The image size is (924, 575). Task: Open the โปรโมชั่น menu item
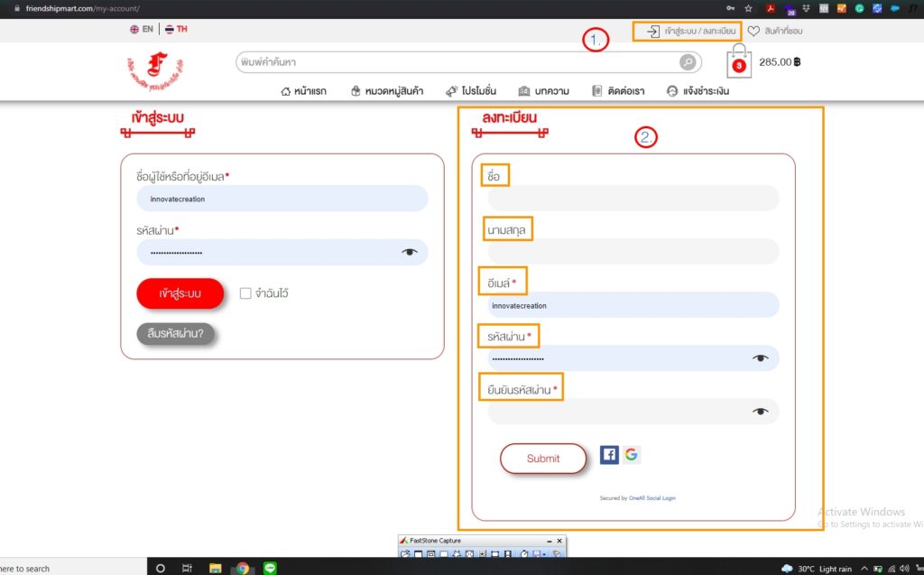[x=471, y=91]
